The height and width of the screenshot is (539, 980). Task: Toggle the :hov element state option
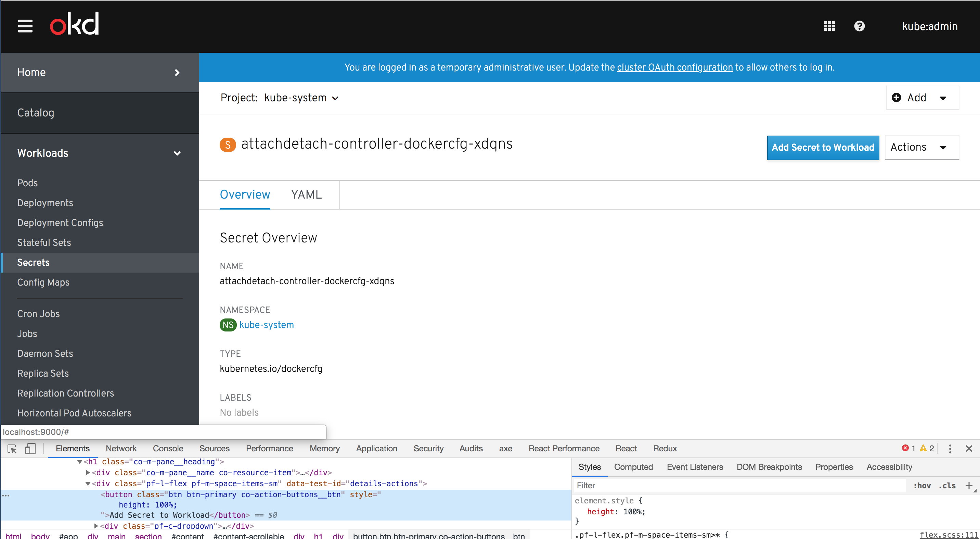[x=922, y=486]
